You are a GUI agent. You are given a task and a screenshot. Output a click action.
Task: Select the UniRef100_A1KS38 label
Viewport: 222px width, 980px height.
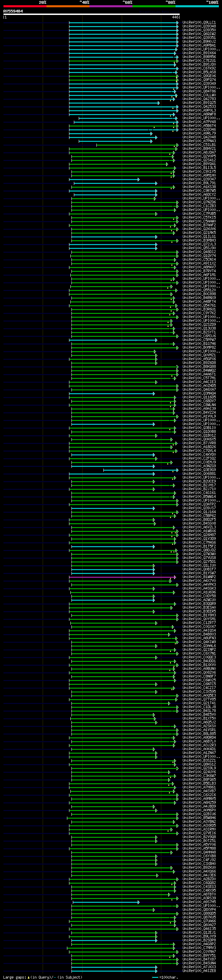coord(199,187)
